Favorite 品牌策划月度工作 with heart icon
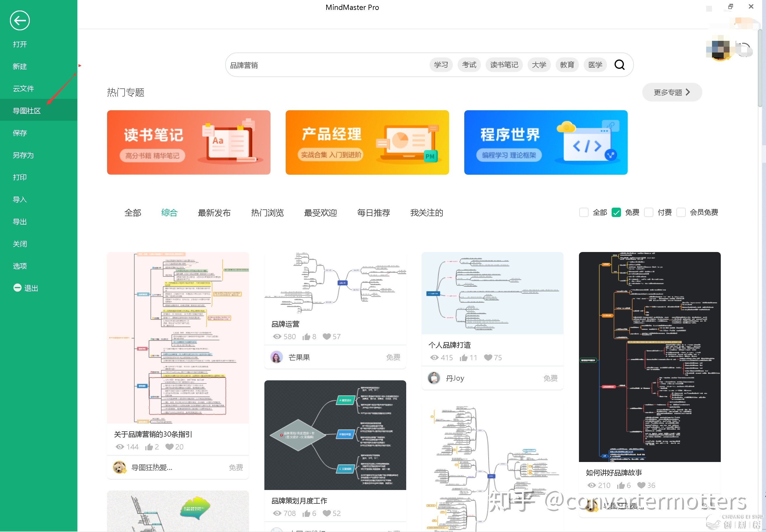 pos(327,513)
